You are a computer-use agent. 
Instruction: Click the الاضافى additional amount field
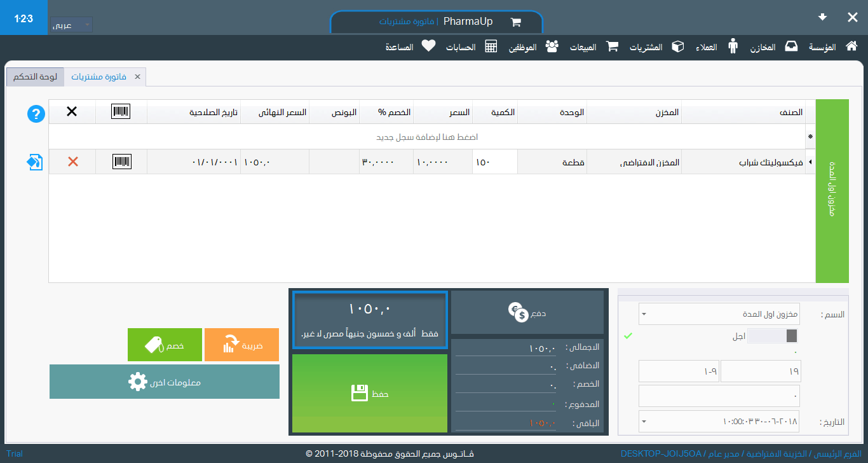pyautogui.click(x=505, y=367)
